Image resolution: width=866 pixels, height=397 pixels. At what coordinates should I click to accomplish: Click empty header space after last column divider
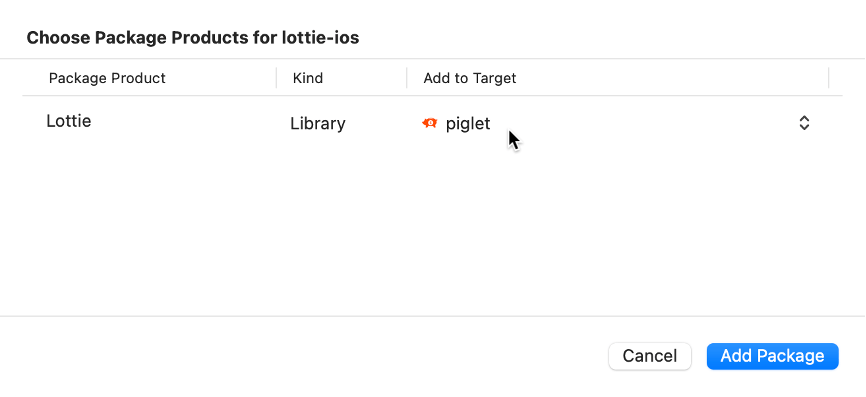coord(836,78)
